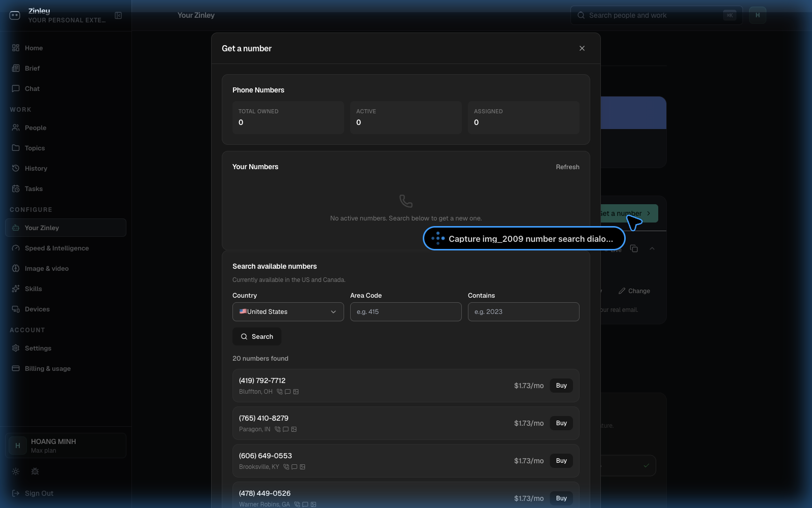Click Get a number button behind dialog

tap(629, 213)
